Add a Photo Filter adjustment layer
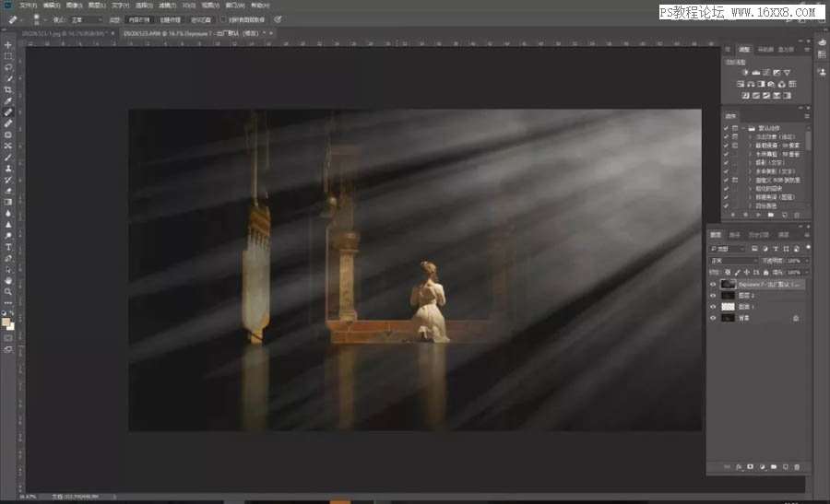This screenshot has width=830, height=504. pos(771,84)
